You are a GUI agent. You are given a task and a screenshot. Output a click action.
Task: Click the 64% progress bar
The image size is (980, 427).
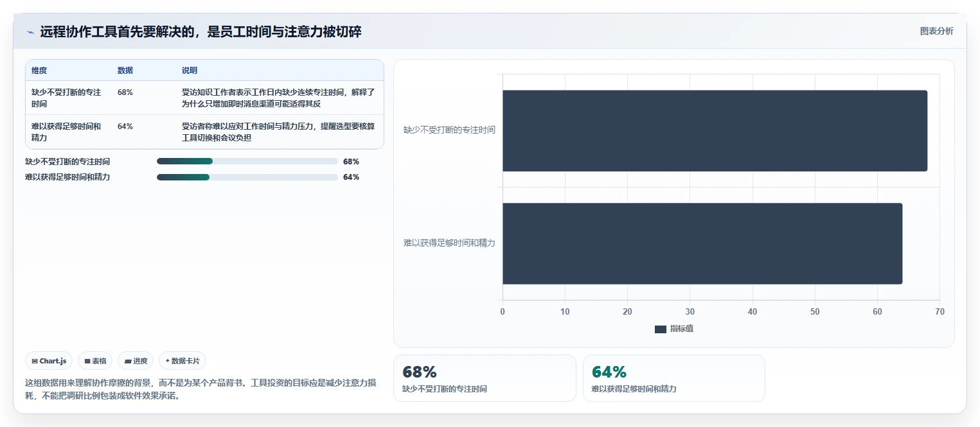(247, 177)
